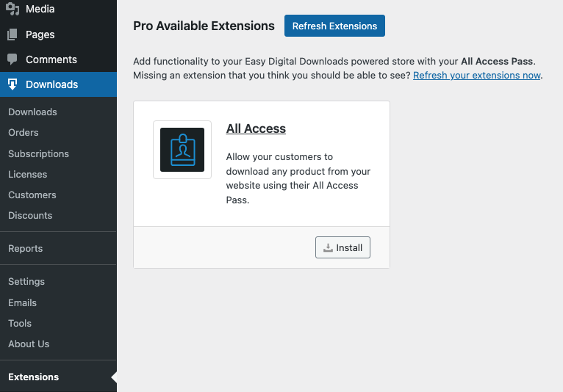Click the All Access extension badge icon

(182, 150)
